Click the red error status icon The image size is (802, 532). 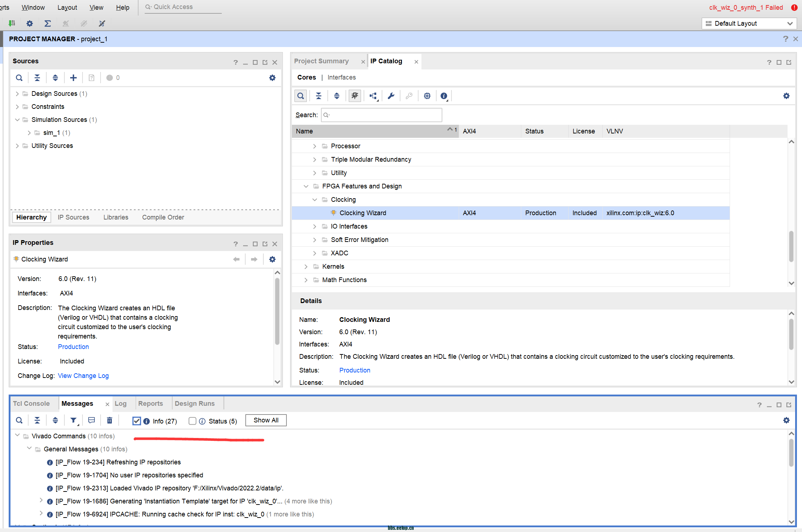tap(794, 8)
